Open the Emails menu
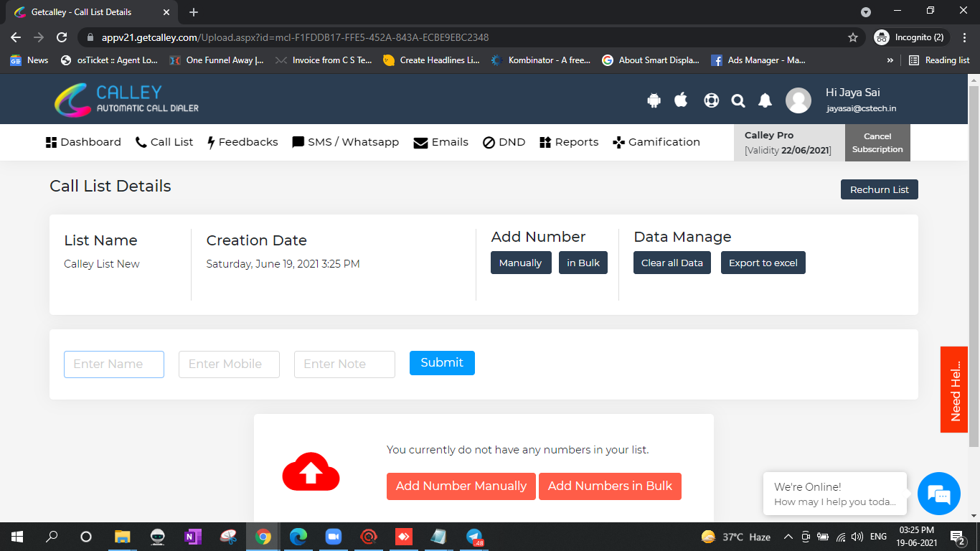The width and height of the screenshot is (980, 551). click(x=441, y=142)
